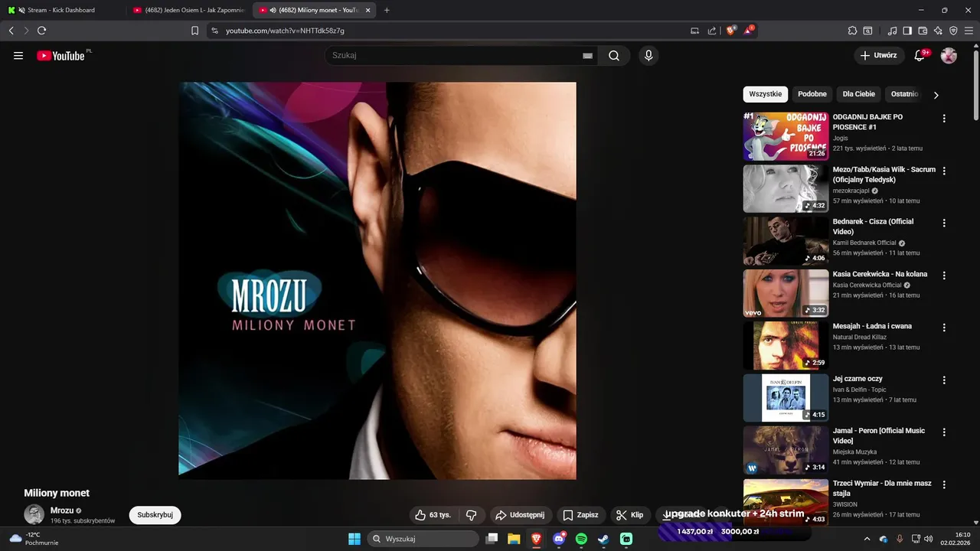Open the Brave Wallet icon

(x=923, y=31)
